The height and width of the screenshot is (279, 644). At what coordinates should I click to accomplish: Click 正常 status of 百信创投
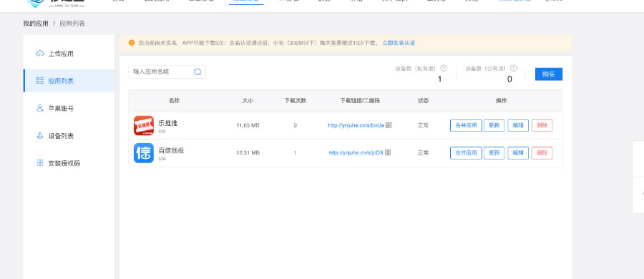coord(423,152)
